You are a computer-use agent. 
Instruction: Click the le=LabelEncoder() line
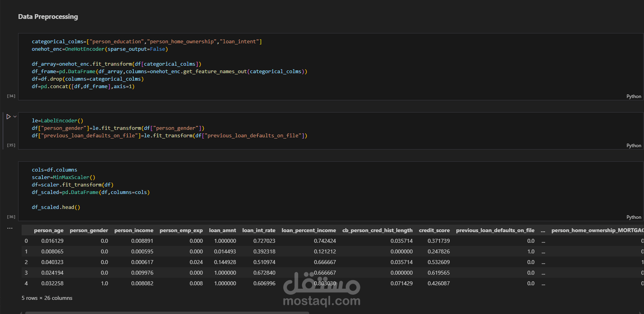57,121
